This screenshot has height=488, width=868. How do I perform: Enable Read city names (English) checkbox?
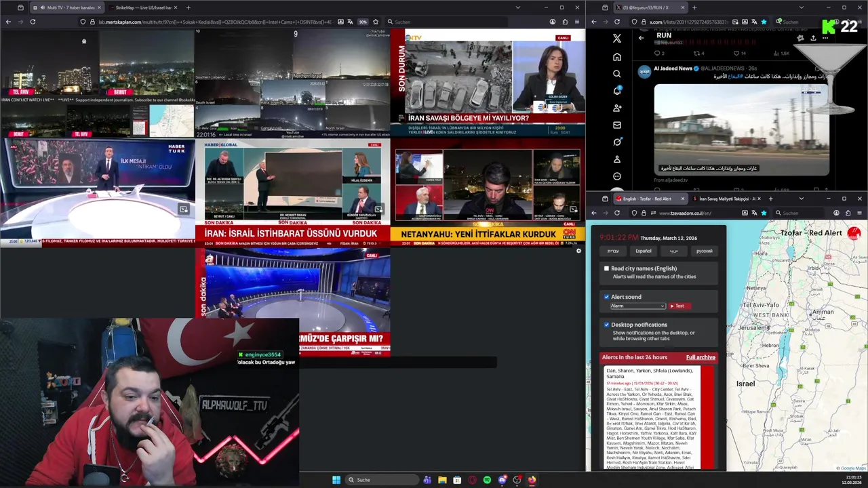(x=606, y=268)
